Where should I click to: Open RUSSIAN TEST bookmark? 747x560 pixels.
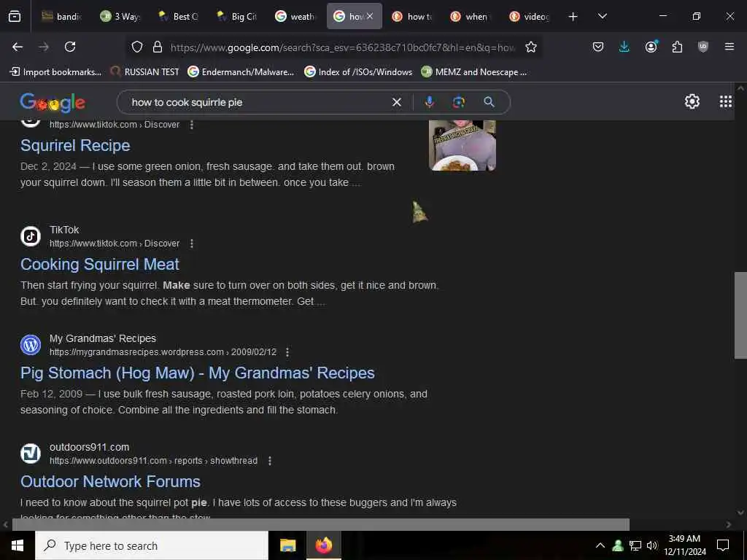[x=144, y=72]
